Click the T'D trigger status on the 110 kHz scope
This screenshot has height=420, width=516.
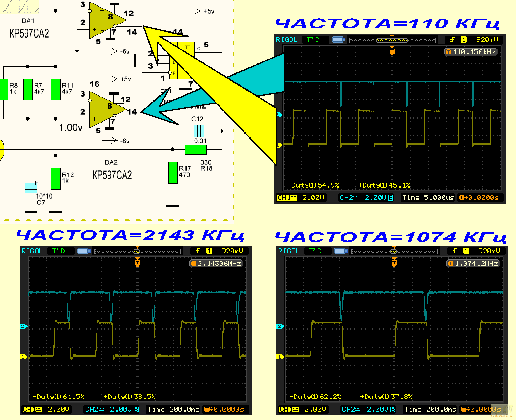tap(313, 40)
